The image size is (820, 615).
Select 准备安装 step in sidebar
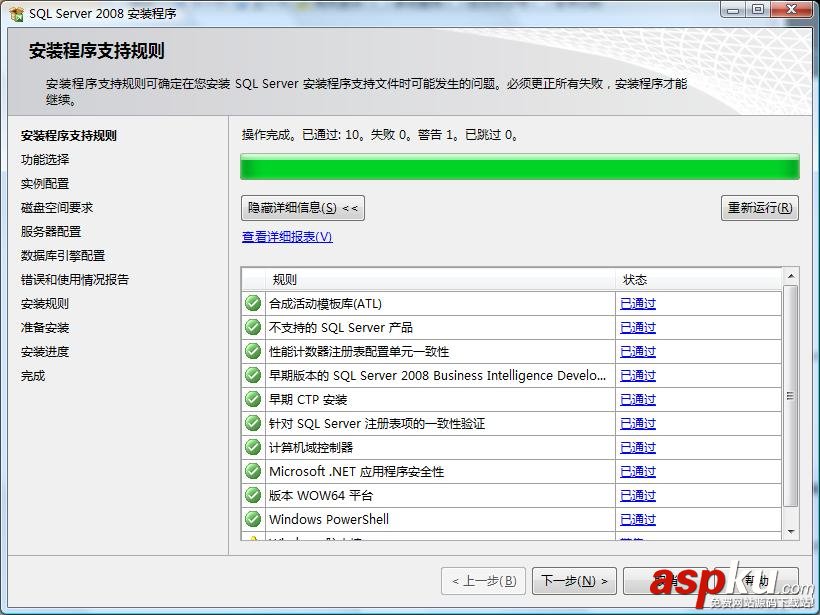tap(45, 328)
